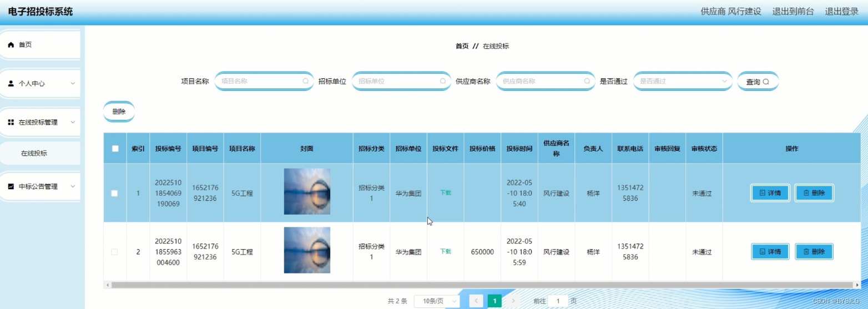The width and height of the screenshot is (868, 309).
Task: Check the checkbox for row 2
Action: pos(114,252)
